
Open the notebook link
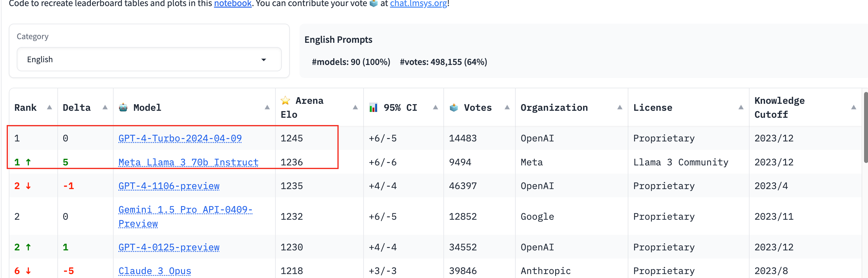[233, 4]
